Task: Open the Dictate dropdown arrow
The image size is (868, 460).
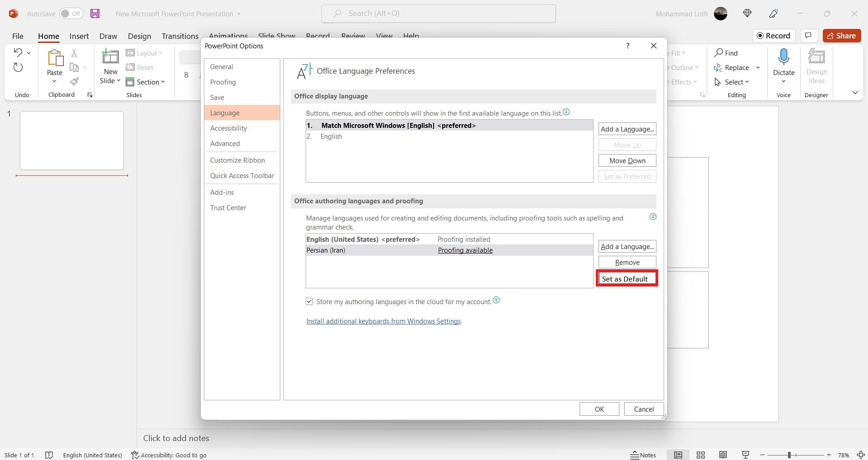Action: (784, 82)
